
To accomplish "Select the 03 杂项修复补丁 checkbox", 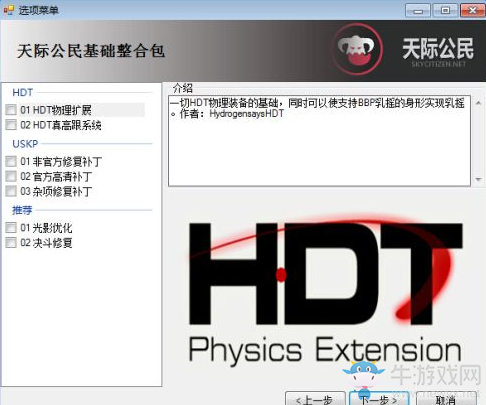I will point(11,191).
